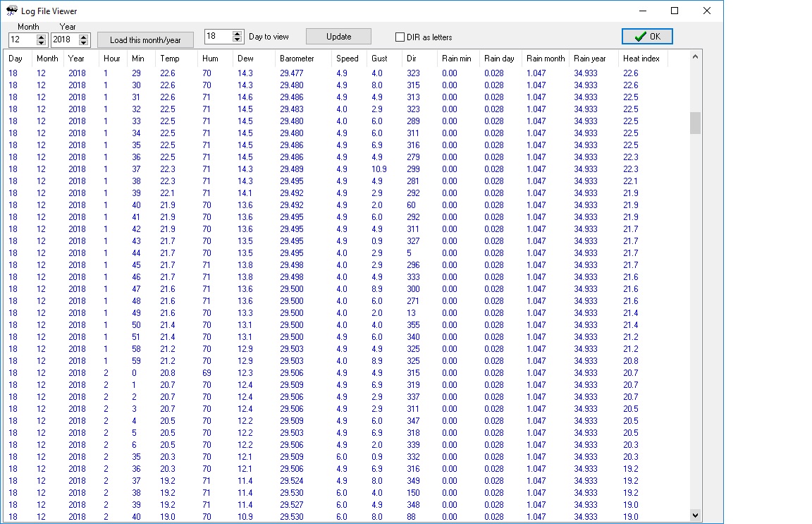Select the Barometer column header
Viewport: 812px width, 524px height.
click(x=297, y=59)
